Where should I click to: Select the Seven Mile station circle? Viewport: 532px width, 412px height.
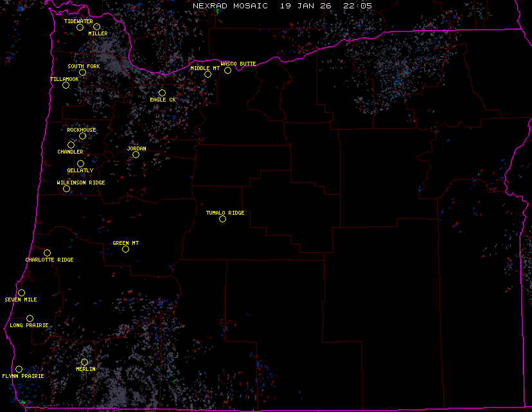pyautogui.click(x=21, y=292)
